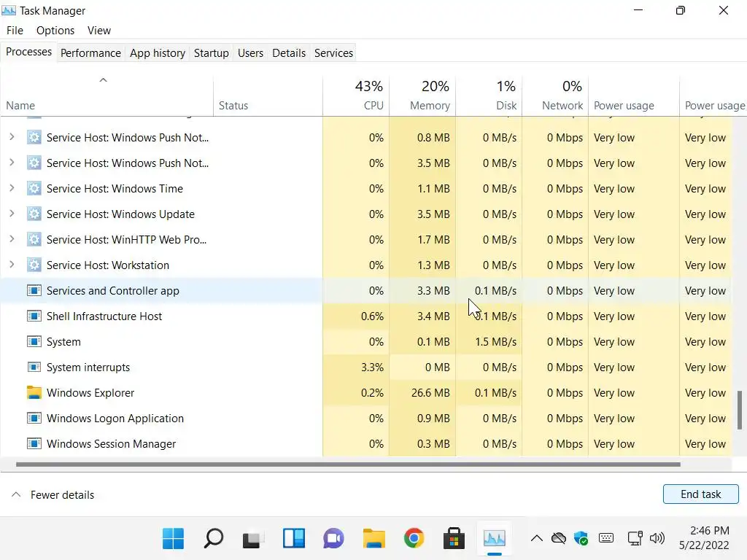Switch to the Performance tab
This screenshot has width=747, height=560.
[x=90, y=52]
